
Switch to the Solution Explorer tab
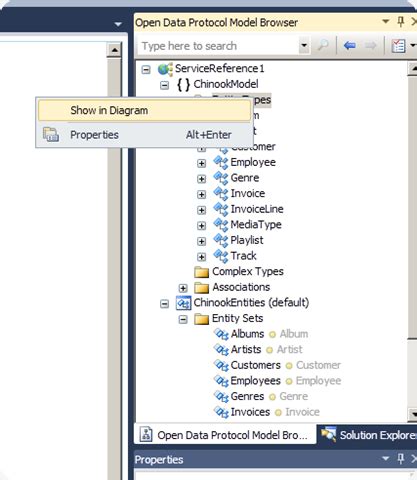click(x=368, y=434)
